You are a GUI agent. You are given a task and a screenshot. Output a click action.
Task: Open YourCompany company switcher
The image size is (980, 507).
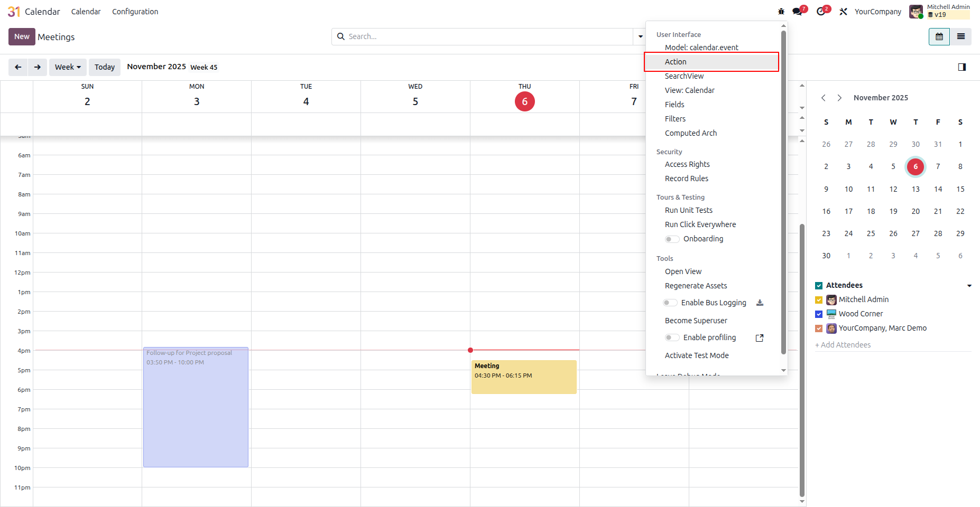click(x=877, y=12)
